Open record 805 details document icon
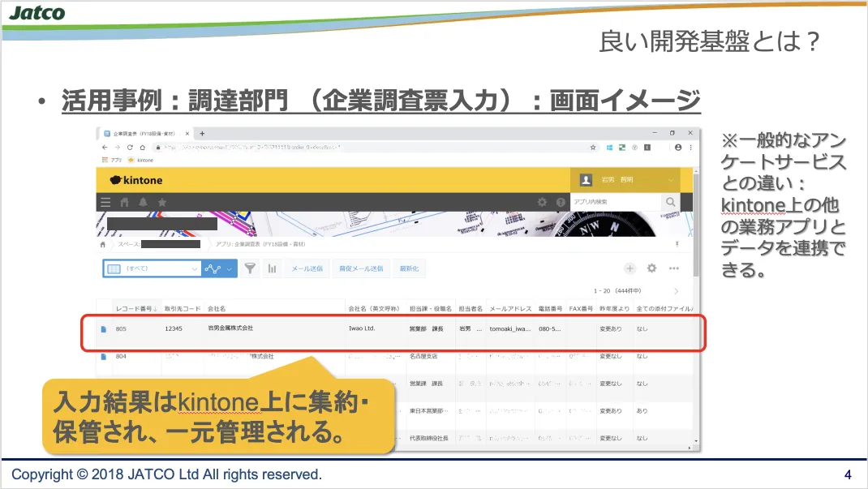 103,329
